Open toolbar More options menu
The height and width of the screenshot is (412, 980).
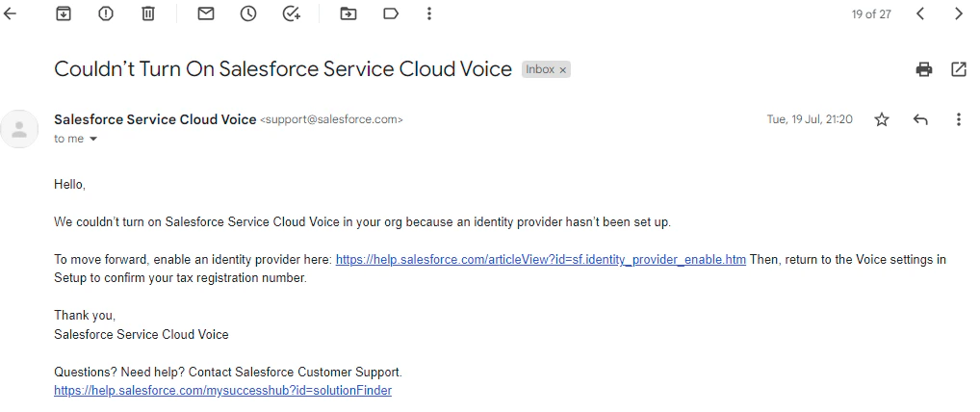(x=429, y=13)
